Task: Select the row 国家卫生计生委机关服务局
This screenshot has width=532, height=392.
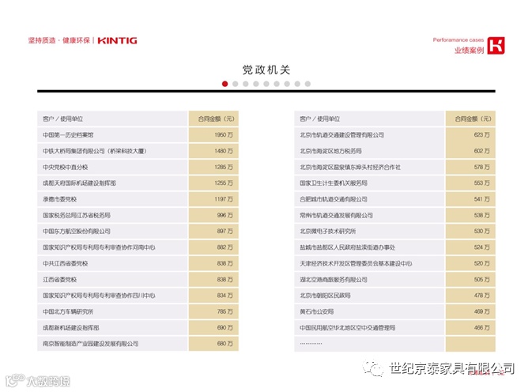Action: pyautogui.click(x=395, y=183)
